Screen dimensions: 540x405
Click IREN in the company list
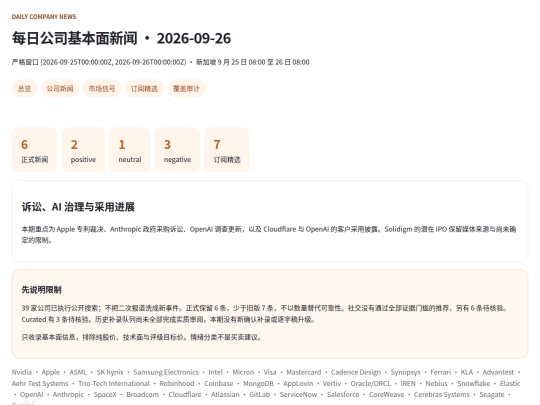point(408,384)
